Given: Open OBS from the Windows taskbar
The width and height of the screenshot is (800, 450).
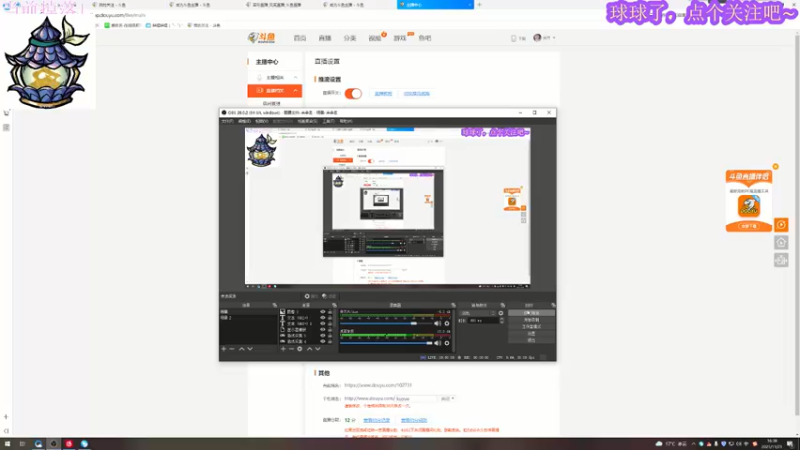Looking at the screenshot, I should 53,444.
